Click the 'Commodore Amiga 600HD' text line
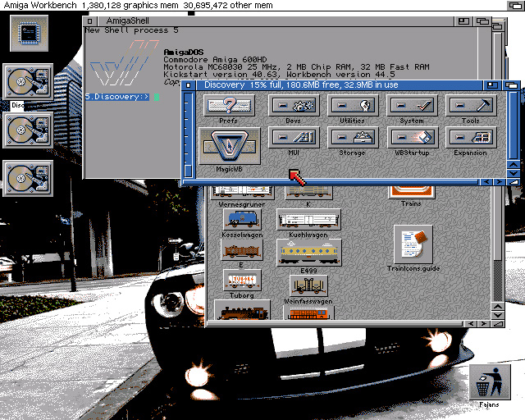The height and width of the screenshot is (420, 525). click(x=215, y=60)
